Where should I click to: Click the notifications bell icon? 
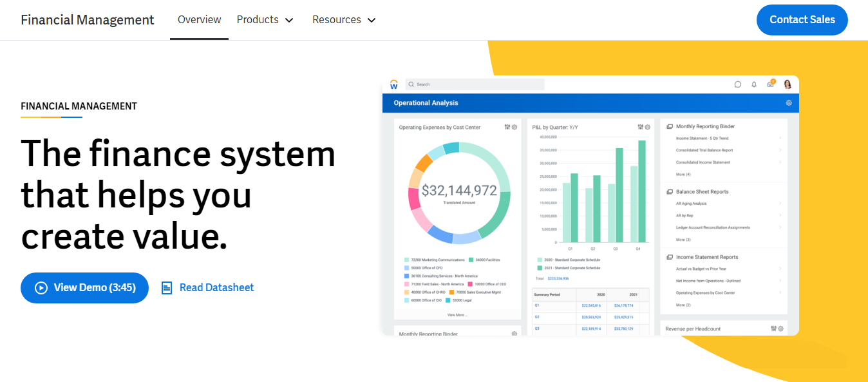(x=754, y=84)
